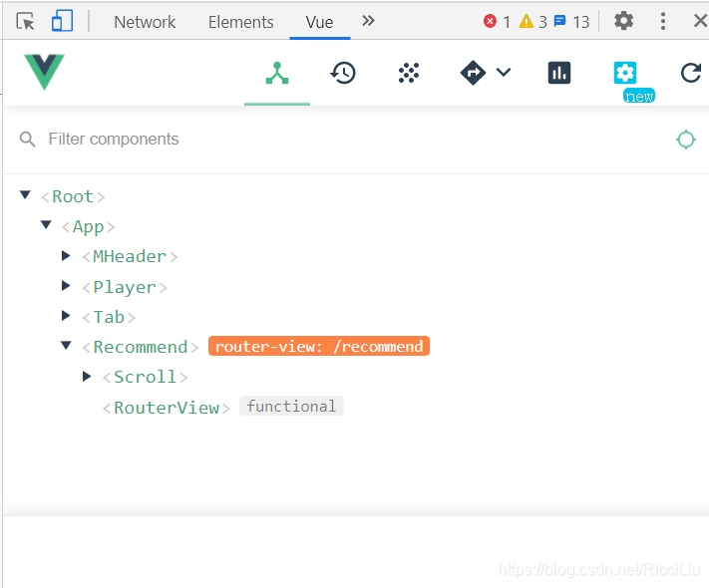Click the functional badge
The image size is (709, 588).
[291, 406]
